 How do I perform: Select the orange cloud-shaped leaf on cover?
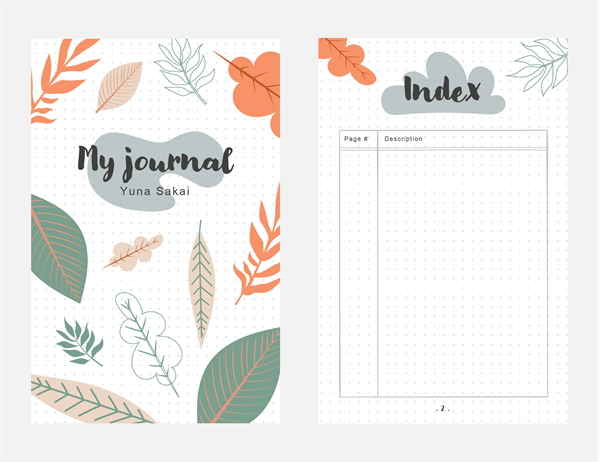click(250, 88)
